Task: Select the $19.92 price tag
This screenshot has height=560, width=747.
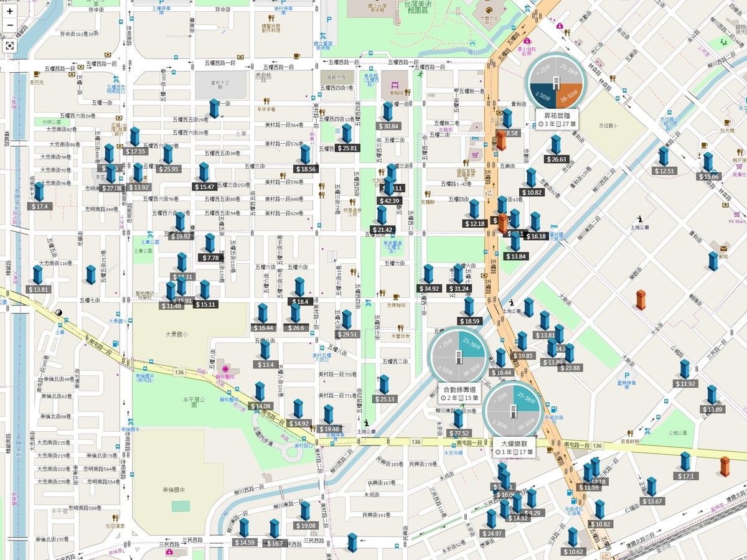Action: point(181,236)
